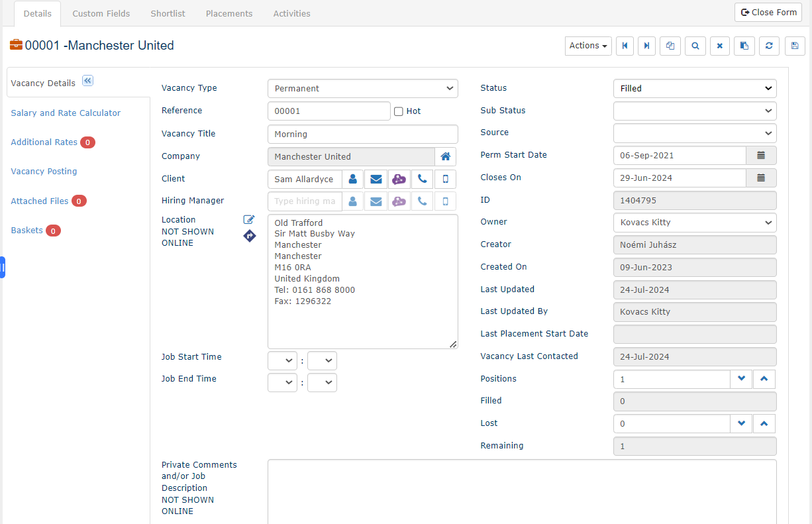The image size is (812, 524).
Task: Call the client using phone icon
Action: (x=422, y=179)
